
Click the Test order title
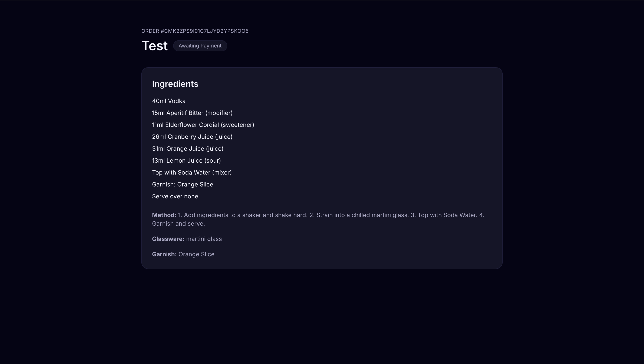[155, 45]
